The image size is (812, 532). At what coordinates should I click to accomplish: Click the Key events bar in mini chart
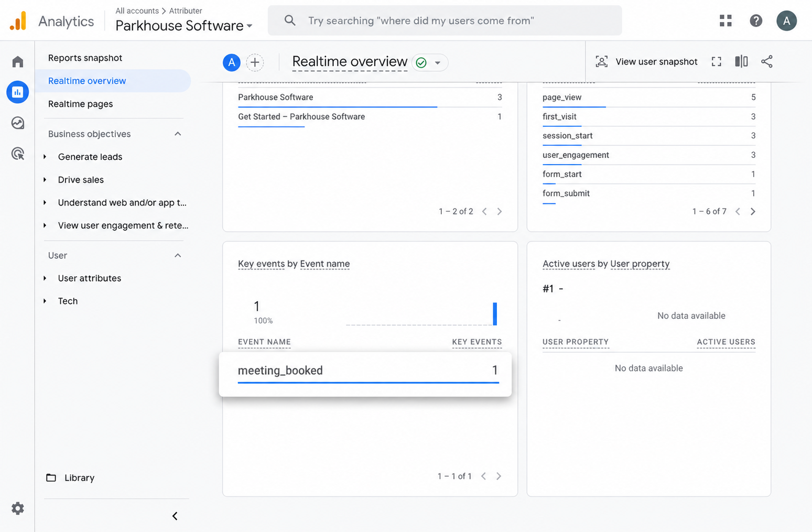click(495, 313)
